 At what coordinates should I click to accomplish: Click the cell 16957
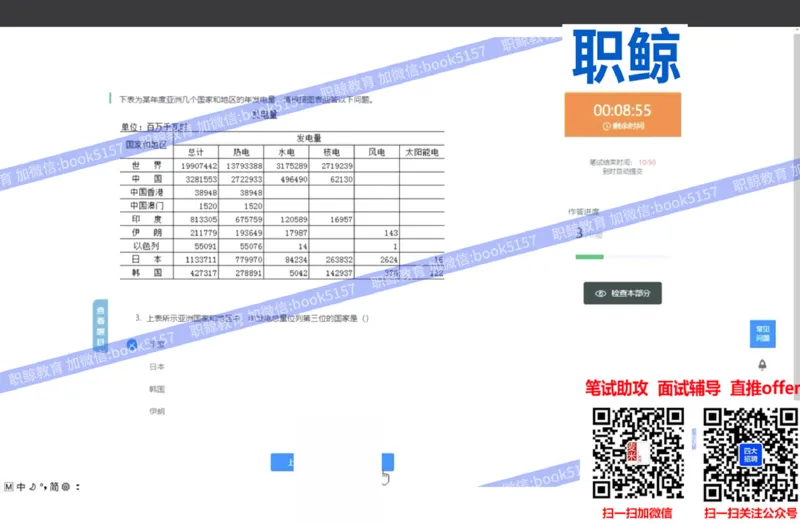(x=341, y=219)
